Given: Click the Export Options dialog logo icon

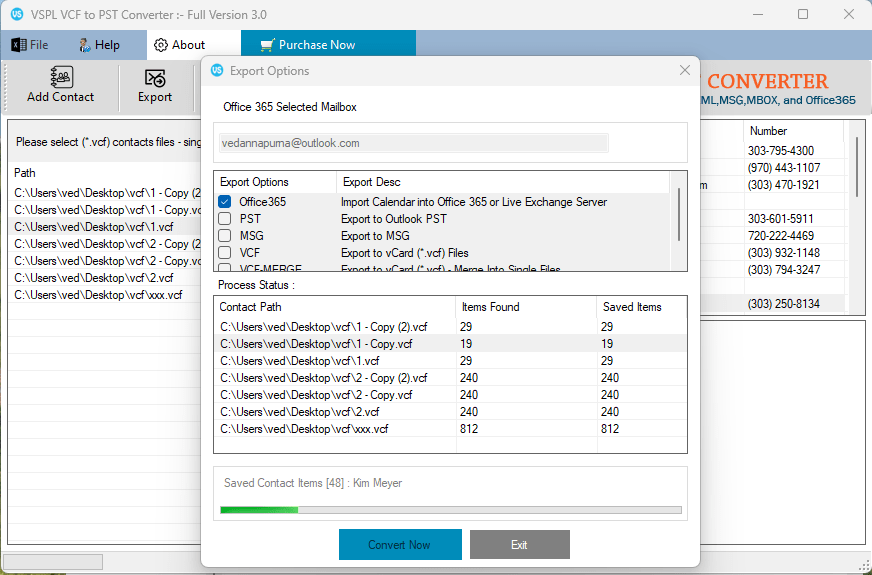Looking at the screenshot, I should 217,71.
